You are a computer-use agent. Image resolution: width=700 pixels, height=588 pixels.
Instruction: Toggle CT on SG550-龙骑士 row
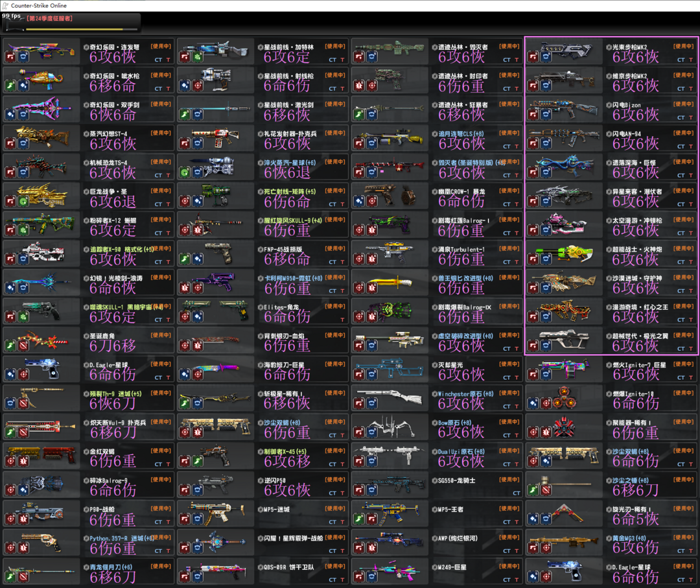click(x=517, y=493)
